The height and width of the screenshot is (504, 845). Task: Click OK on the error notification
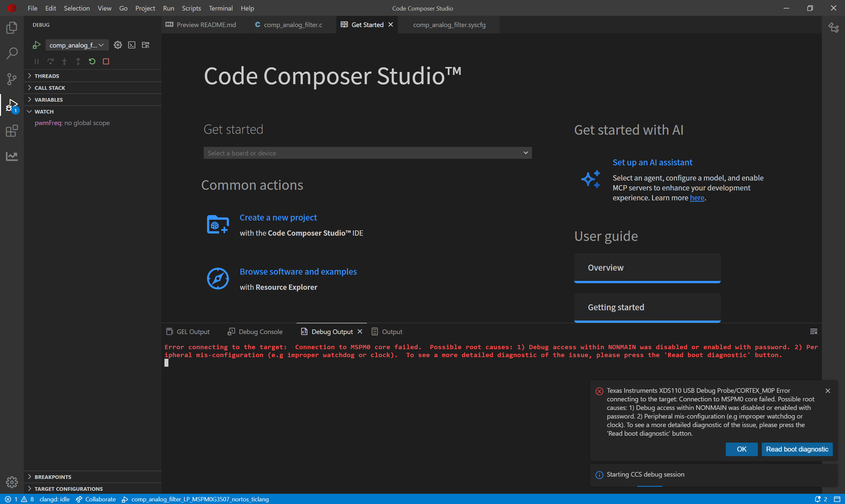pos(741,449)
